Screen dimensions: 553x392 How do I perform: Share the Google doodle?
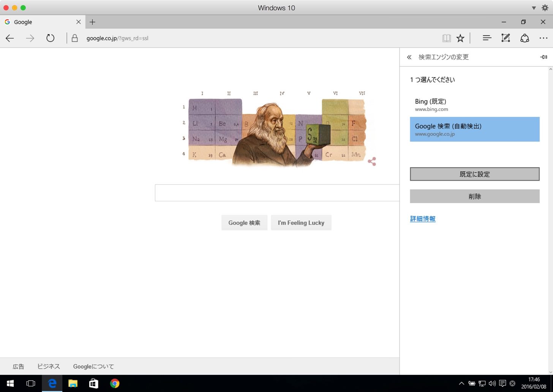(372, 161)
